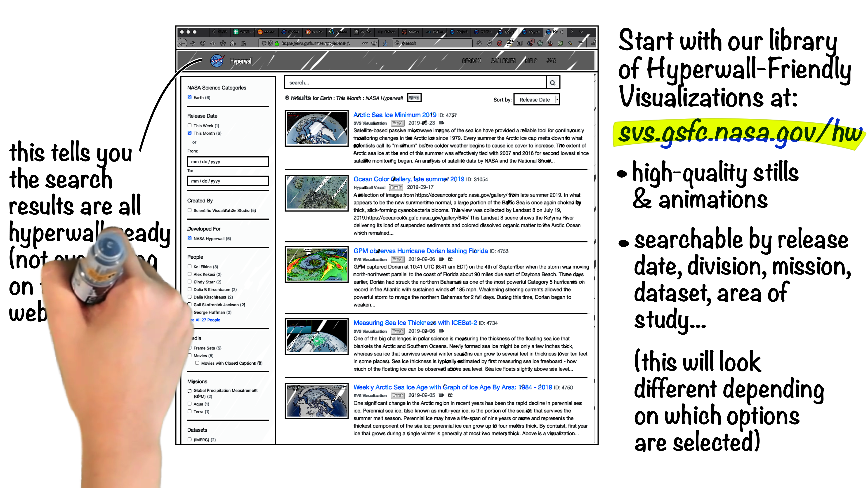This screenshot has height=488, width=868.
Task: Reload the page with the refresh icon
Action: [x=203, y=43]
